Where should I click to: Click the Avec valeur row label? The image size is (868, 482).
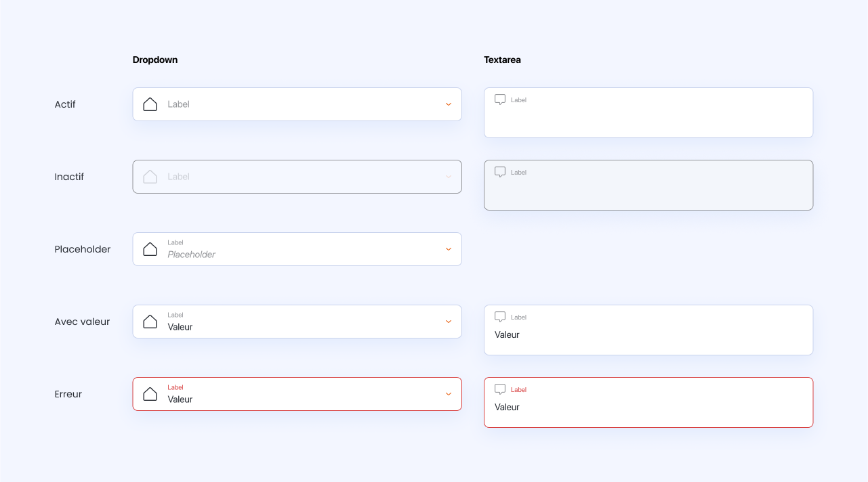[82, 322]
